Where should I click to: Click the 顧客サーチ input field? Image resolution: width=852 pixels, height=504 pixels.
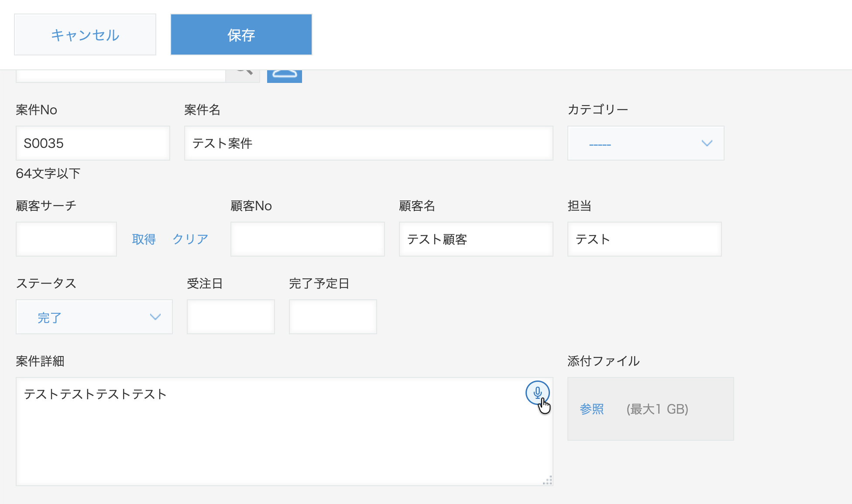click(x=66, y=239)
